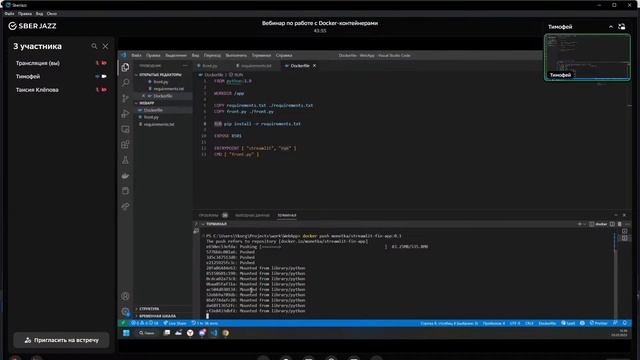
Task: Click Yandex browser icon on taskbar
Action: click(190, 333)
